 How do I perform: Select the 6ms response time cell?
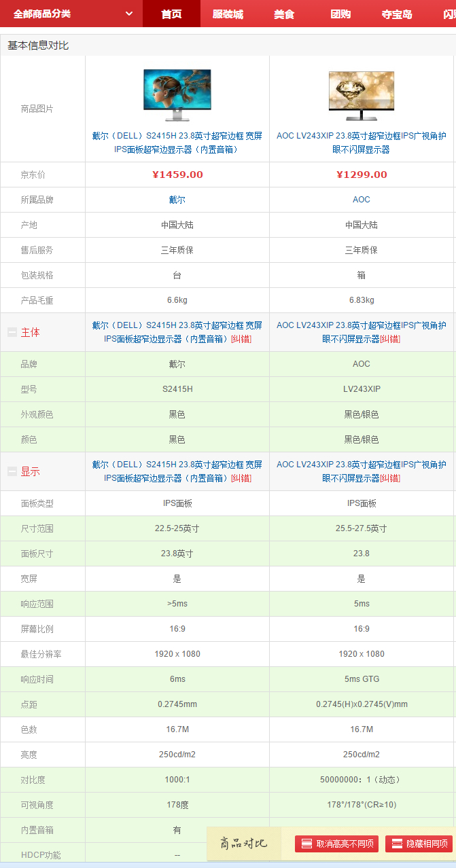[177, 679]
